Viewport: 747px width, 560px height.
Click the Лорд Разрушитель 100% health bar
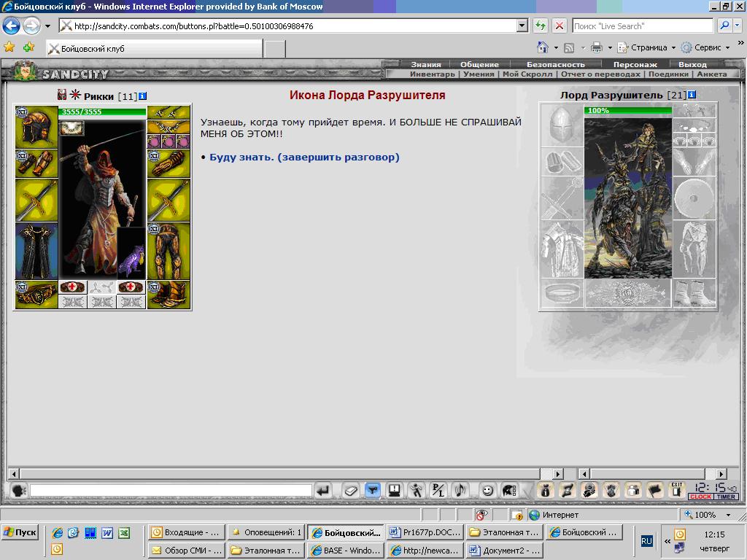point(628,111)
